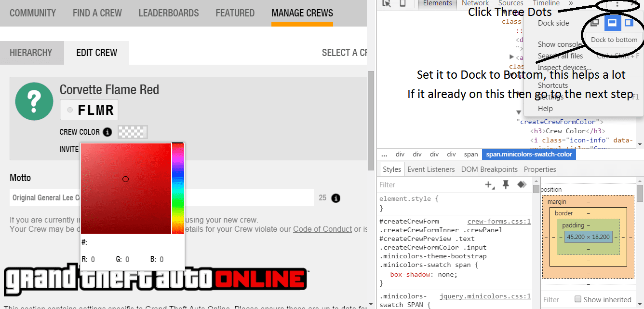644x309 pixels.
Task: Click the breadcrumb ellipsis to show ancestors
Action: [384, 154]
